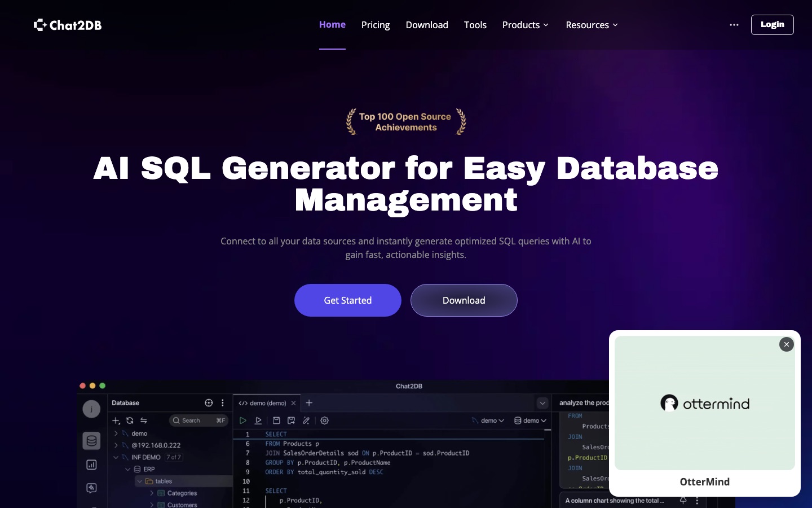Click the locate target icon beside Database title
Screen dimensions: 812x508
pyautogui.click(x=209, y=403)
